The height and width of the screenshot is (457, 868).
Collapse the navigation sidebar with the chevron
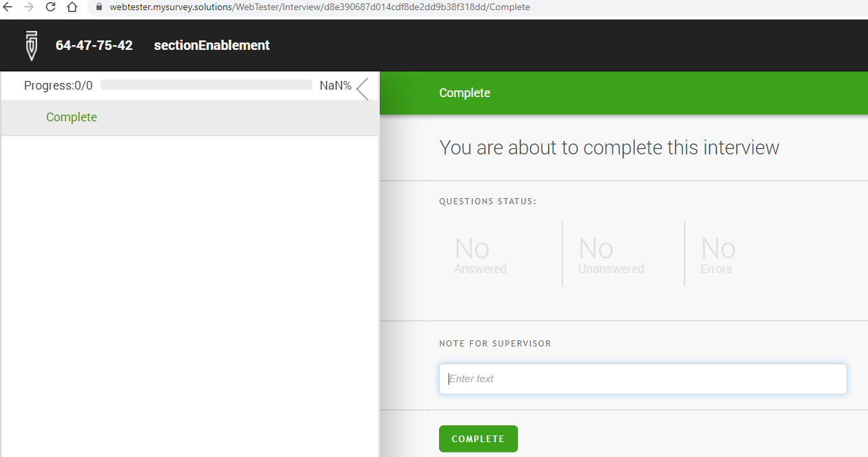coord(361,88)
